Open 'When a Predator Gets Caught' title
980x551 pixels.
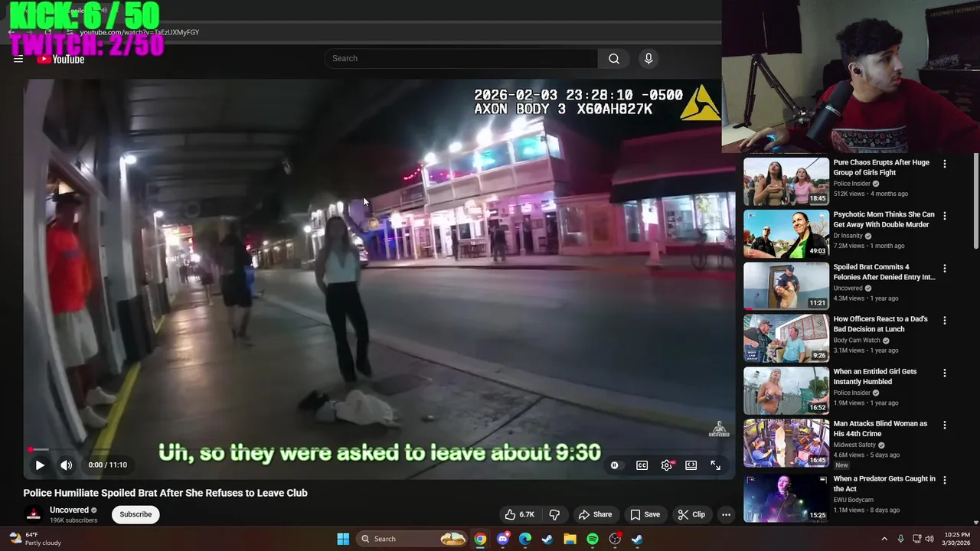click(884, 484)
